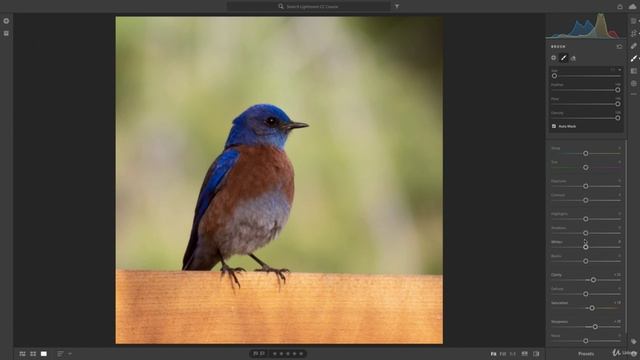
Task: Adjust the Exposure slider handle
Action: [586, 186]
